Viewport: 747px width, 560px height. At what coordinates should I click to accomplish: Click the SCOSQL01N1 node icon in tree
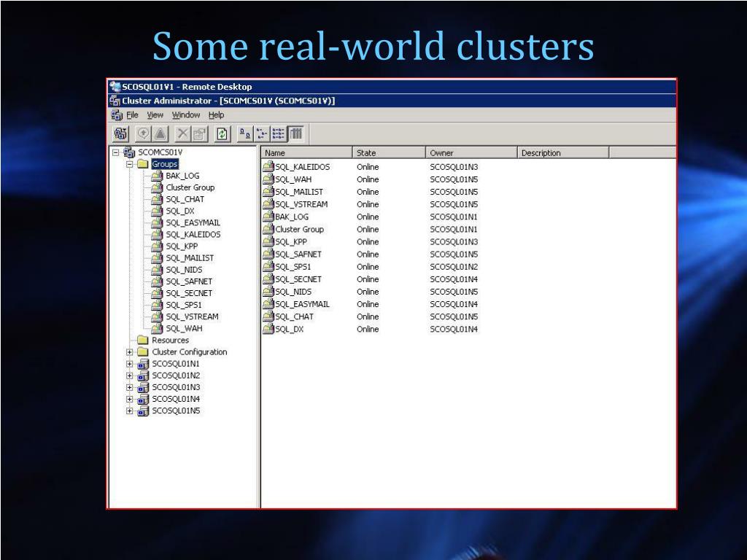click(143, 364)
